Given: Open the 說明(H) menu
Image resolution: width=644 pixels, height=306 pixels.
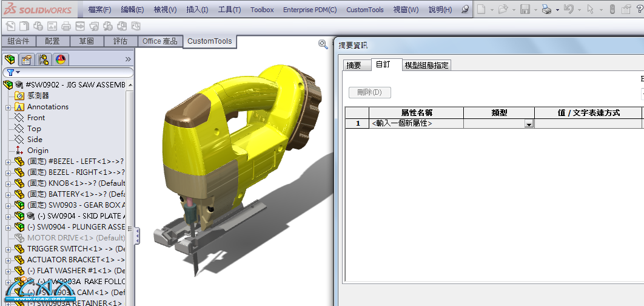Looking at the screenshot, I should click(440, 10).
